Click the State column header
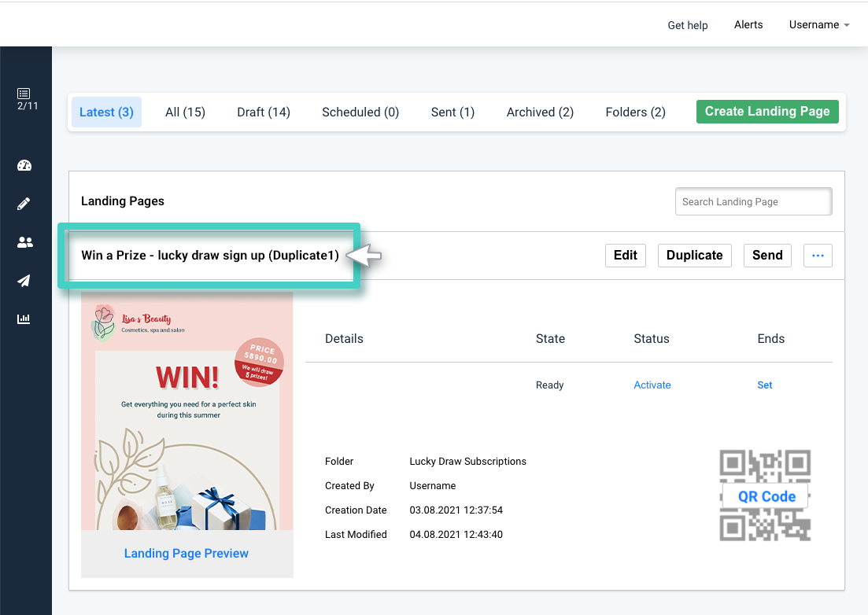The width and height of the screenshot is (868, 615). click(x=550, y=338)
